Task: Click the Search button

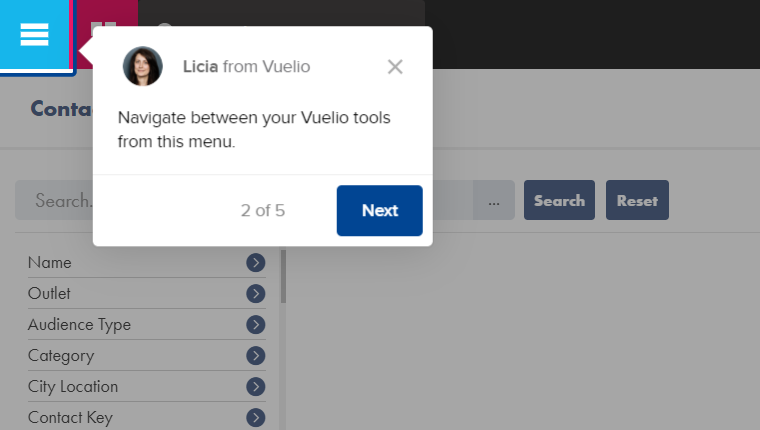Action: (559, 200)
